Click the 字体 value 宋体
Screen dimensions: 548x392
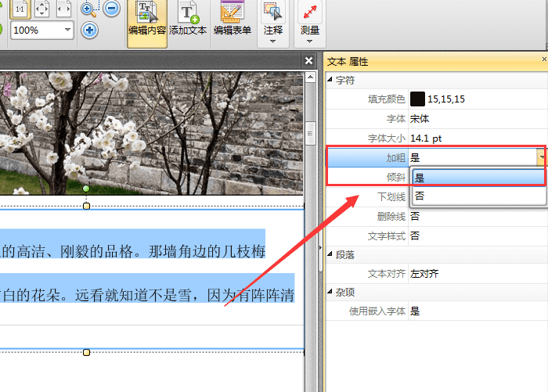point(420,119)
